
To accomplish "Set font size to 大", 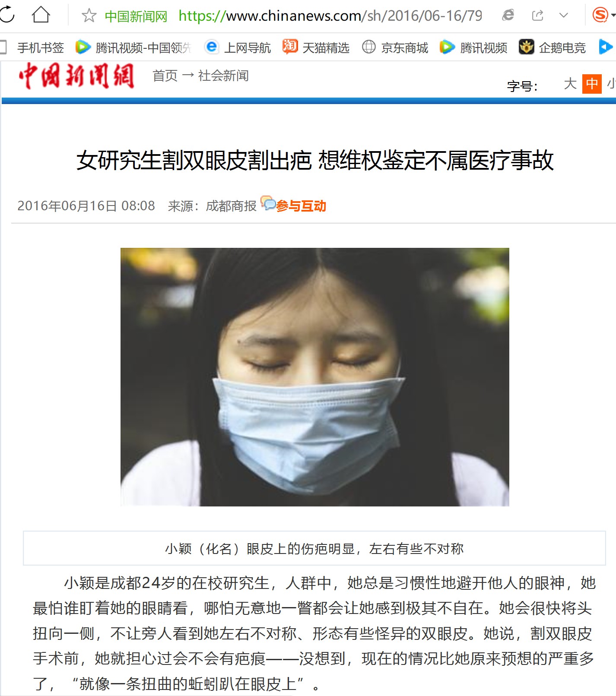I will coord(570,84).
